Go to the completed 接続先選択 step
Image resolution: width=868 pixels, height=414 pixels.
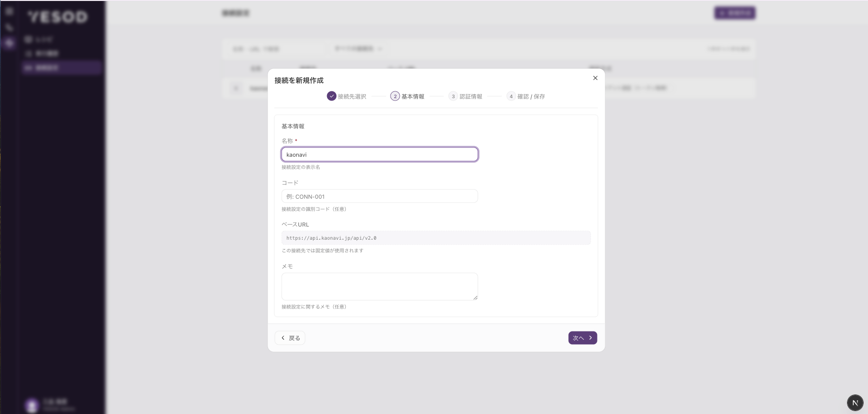pyautogui.click(x=347, y=96)
